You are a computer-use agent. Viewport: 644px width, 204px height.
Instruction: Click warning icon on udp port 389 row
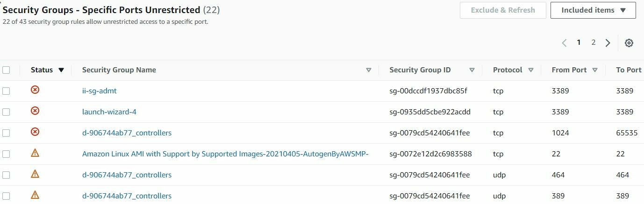(x=35, y=195)
